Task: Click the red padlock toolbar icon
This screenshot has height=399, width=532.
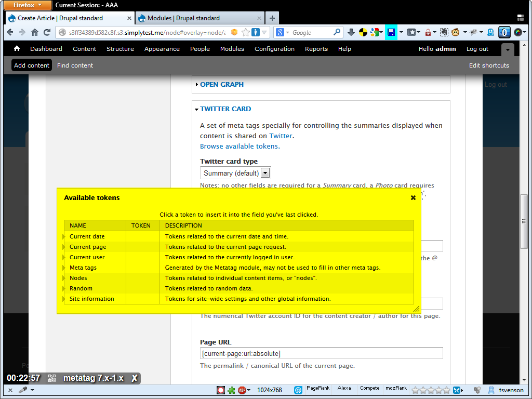Action: point(428,32)
